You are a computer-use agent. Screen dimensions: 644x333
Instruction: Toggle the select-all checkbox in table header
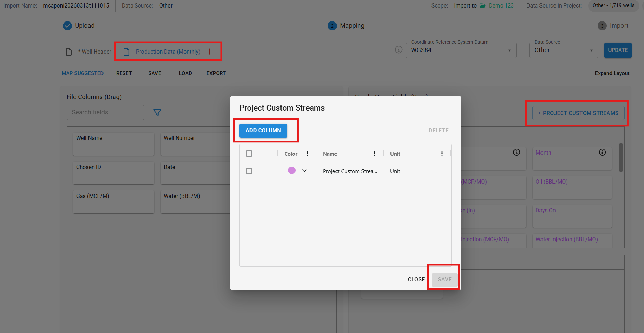[x=249, y=154]
